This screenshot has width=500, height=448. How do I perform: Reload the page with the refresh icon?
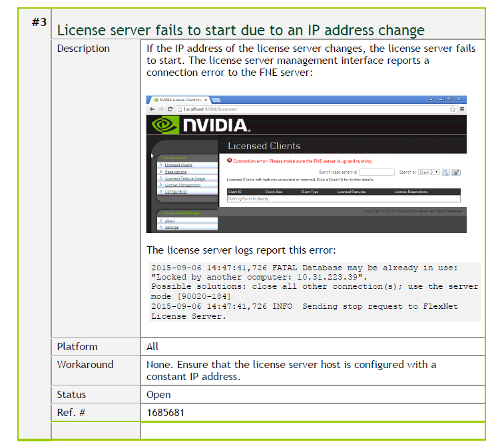170,109
